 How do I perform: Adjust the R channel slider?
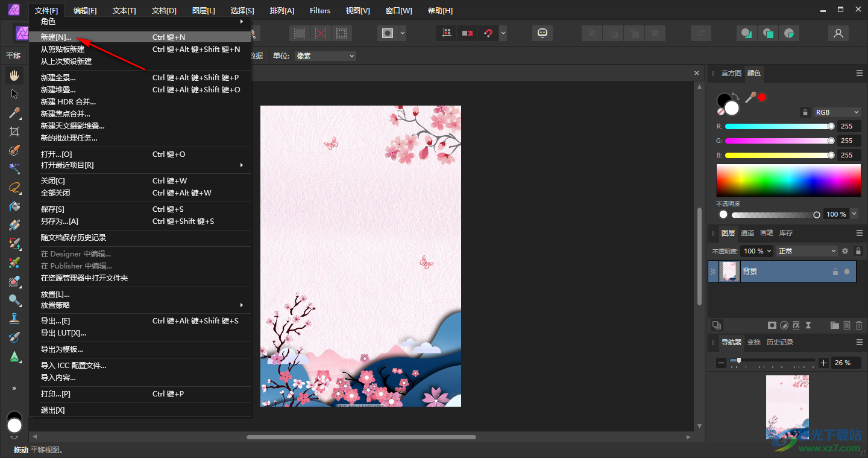coord(780,126)
